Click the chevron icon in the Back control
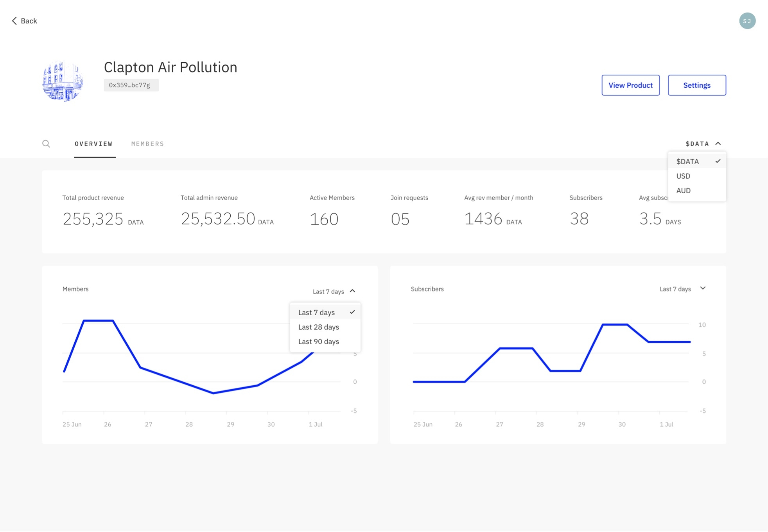This screenshot has width=768, height=532. (14, 20)
